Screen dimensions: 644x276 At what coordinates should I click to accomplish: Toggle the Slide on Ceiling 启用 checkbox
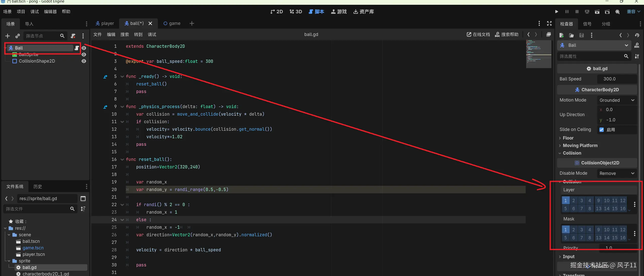(601, 130)
